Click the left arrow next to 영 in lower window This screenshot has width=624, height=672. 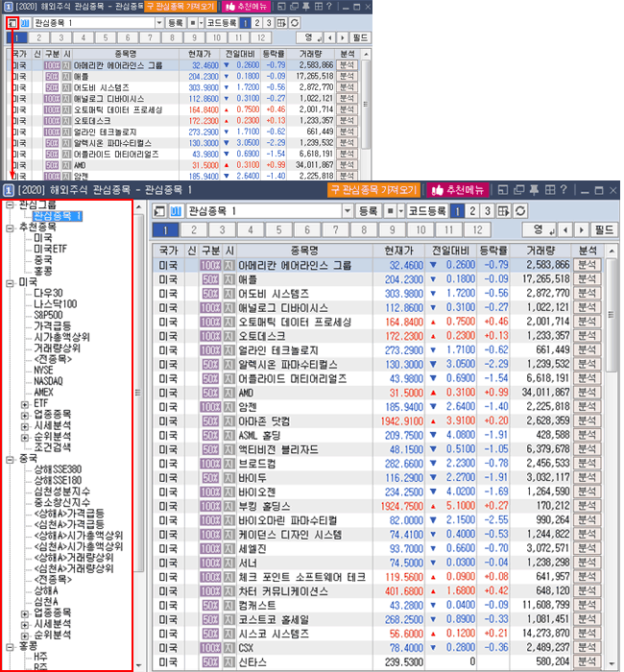coord(565,230)
